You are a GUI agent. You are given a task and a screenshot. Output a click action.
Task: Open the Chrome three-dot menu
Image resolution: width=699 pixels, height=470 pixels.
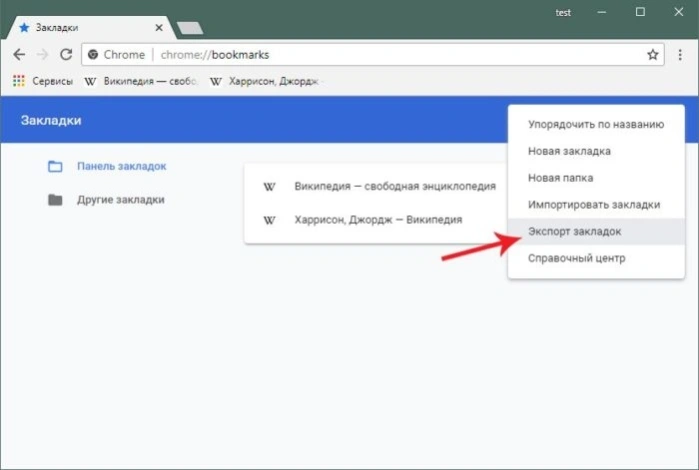pos(680,55)
